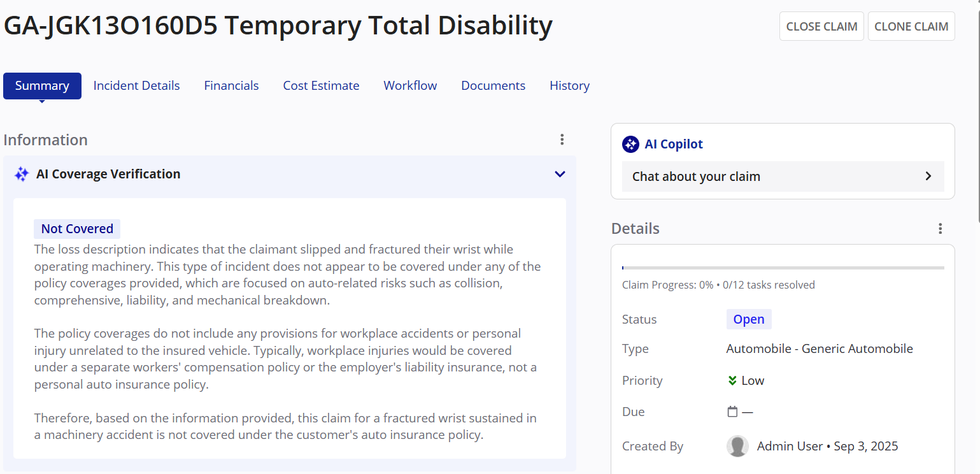Open the Documents tab
Viewport: 980px width, 474px height.
click(493, 85)
